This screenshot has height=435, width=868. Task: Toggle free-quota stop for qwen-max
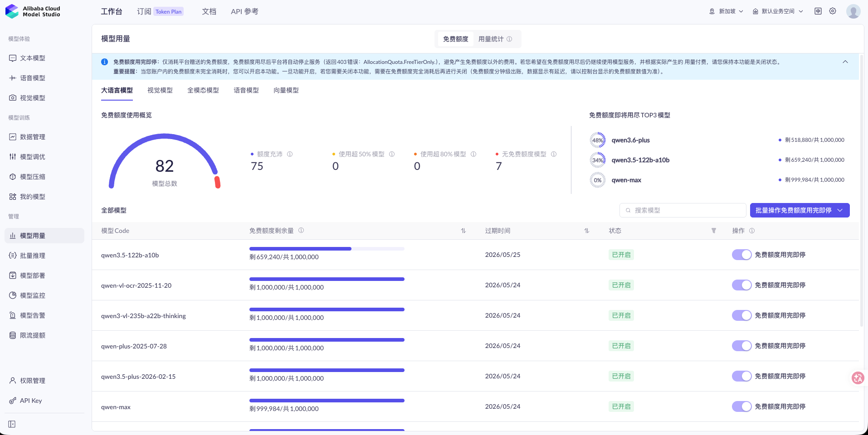click(x=741, y=406)
